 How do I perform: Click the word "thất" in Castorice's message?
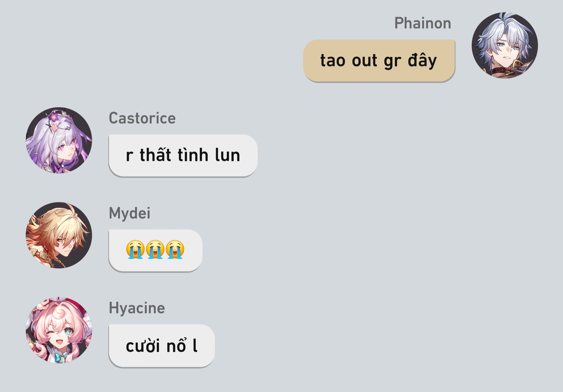pos(155,154)
